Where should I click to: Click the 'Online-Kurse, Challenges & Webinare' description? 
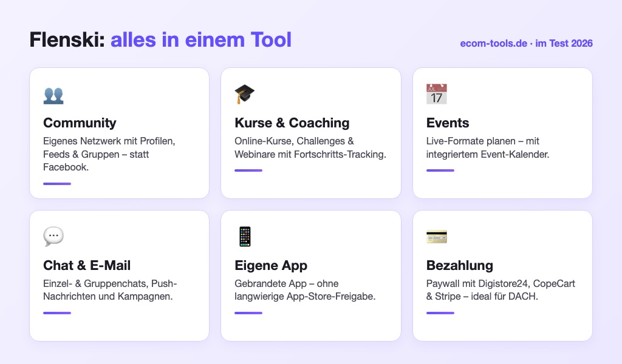(310, 148)
